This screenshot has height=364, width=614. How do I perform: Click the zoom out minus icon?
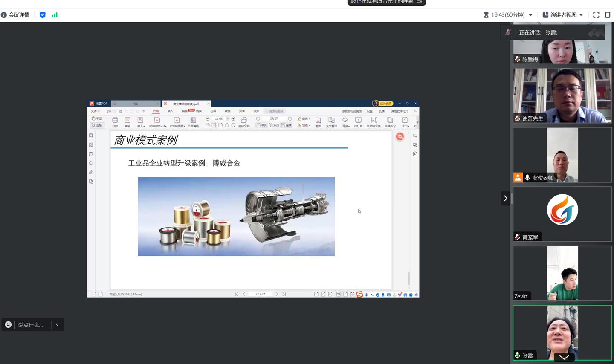click(208, 118)
